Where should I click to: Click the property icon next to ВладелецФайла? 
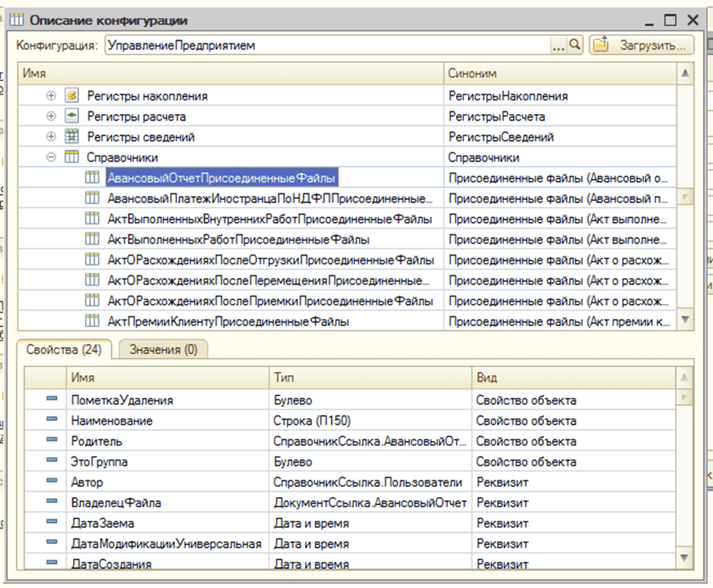(x=52, y=502)
